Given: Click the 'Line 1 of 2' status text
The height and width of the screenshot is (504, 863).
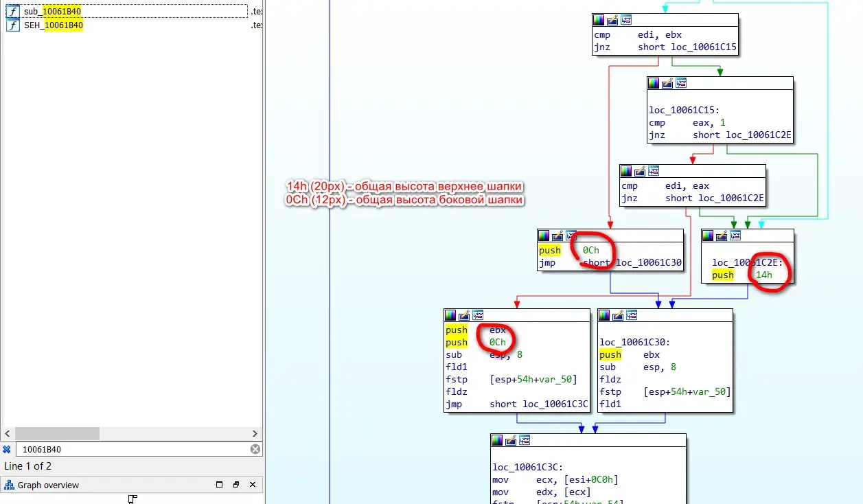Looking at the screenshot, I should tap(28, 466).
